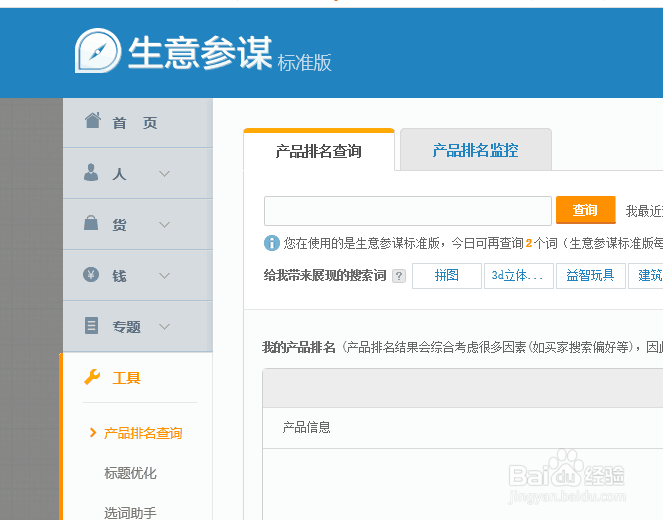Click the 我最近 text beside 查询 button

(644, 211)
